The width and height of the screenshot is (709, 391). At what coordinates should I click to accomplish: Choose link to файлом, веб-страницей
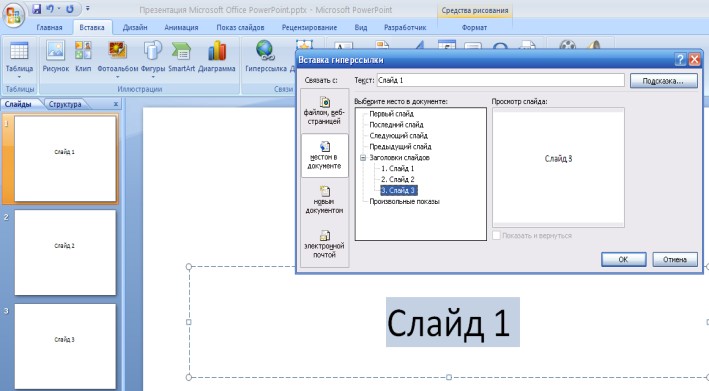(324, 111)
